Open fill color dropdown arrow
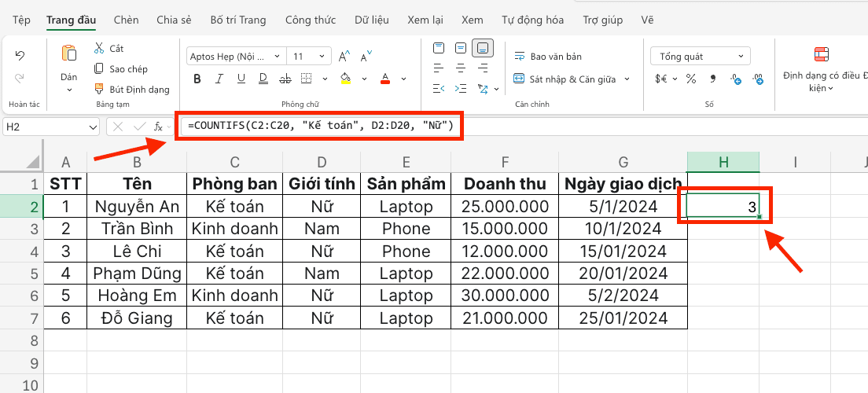 364,79
